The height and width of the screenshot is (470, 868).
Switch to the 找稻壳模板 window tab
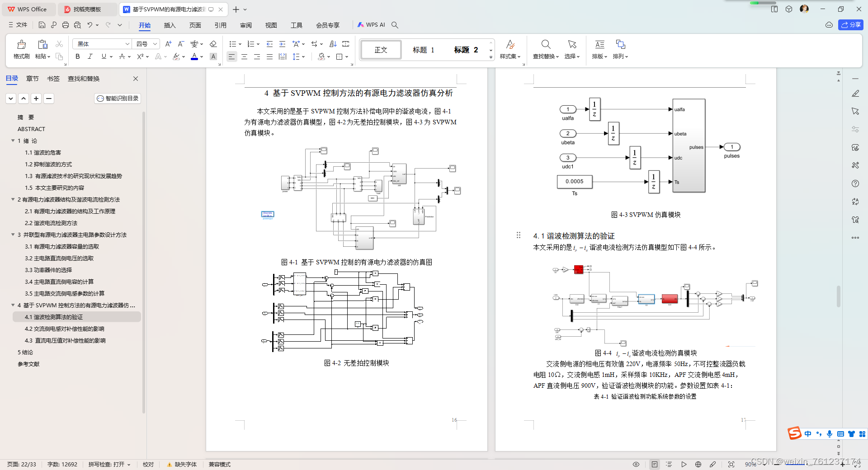pos(87,9)
